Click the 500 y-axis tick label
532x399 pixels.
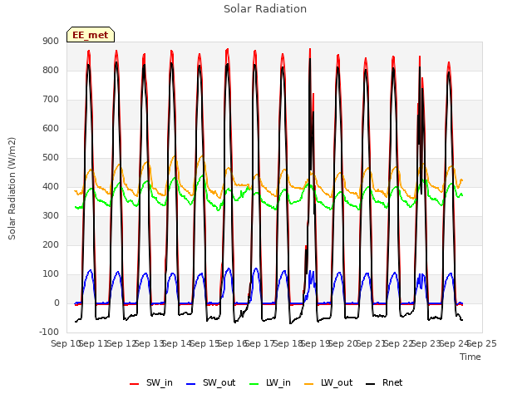[x=51, y=157]
